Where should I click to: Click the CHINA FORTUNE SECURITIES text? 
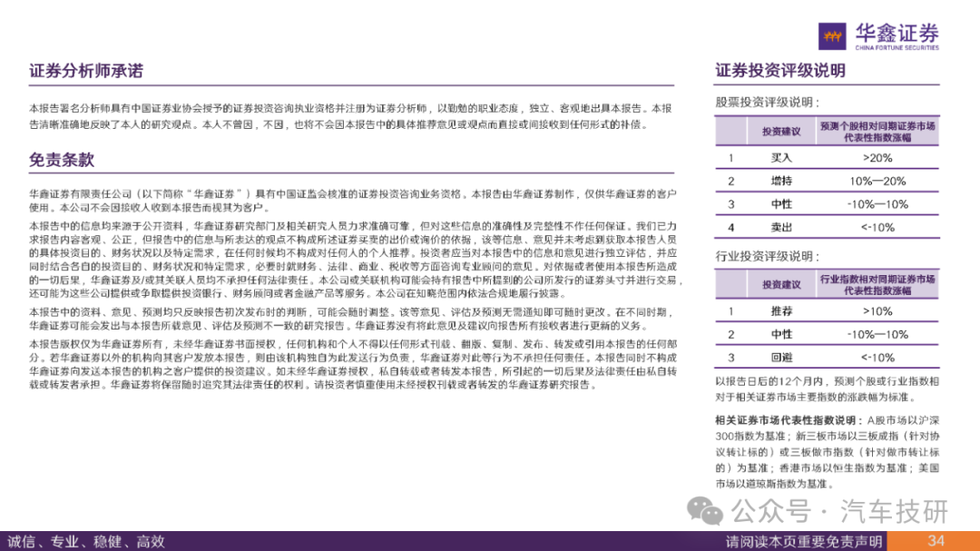[897, 47]
